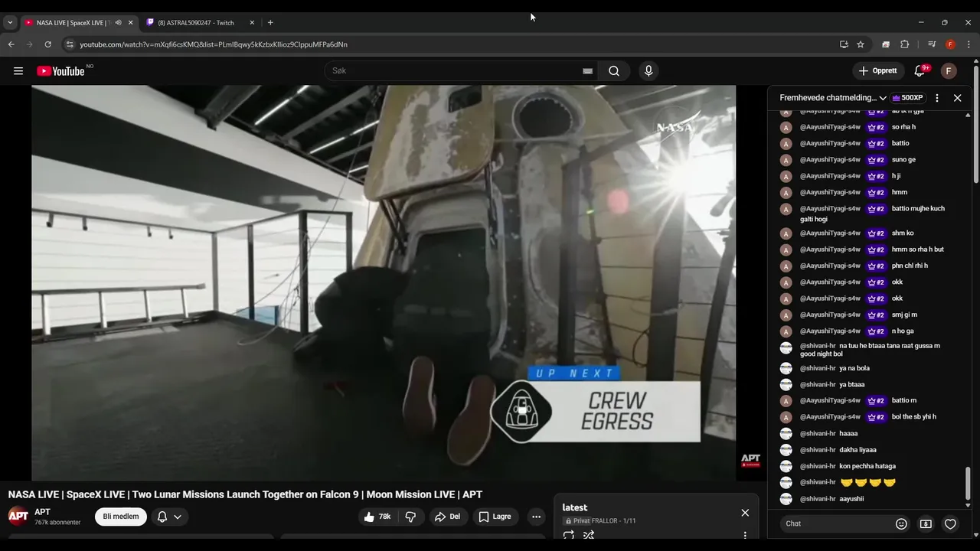Close the 'latest' playlist panel
The image size is (980, 551).
745,513
